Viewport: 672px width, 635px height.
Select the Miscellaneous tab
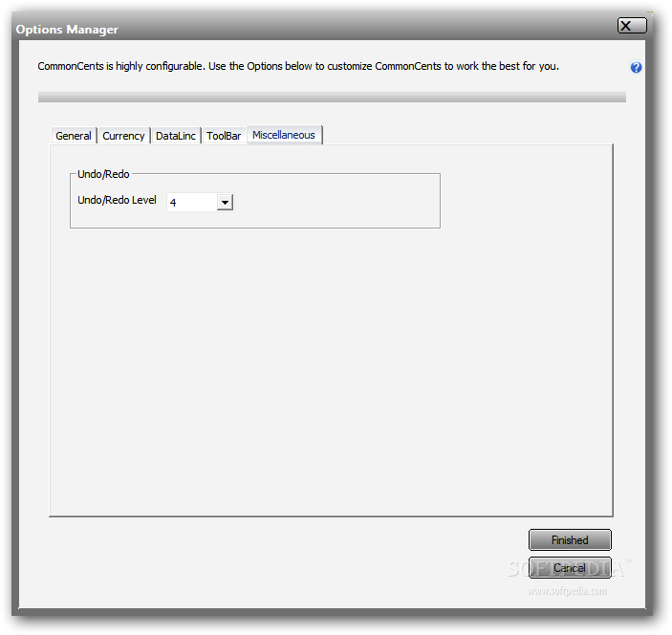[x=284, y=135]
